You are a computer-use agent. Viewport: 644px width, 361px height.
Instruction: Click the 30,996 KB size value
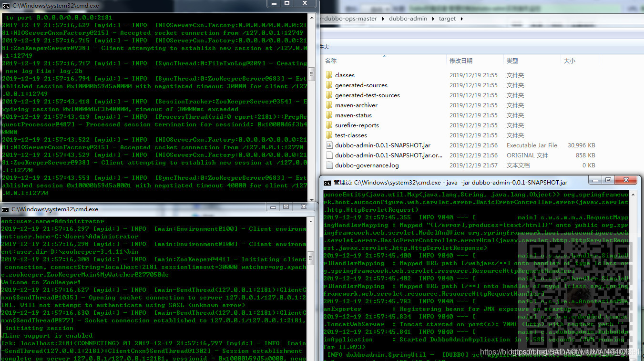(581, 145)
